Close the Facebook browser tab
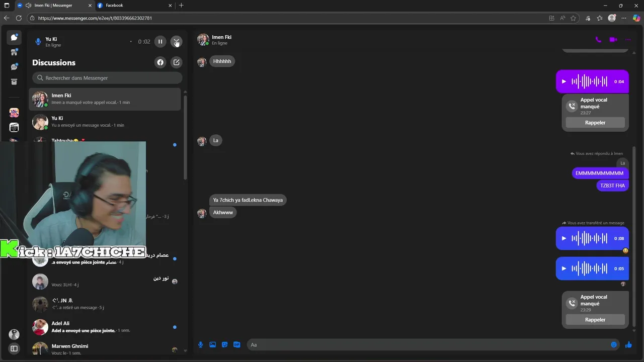The width and height of the screenshot is (644, 362). click(171, 6)
